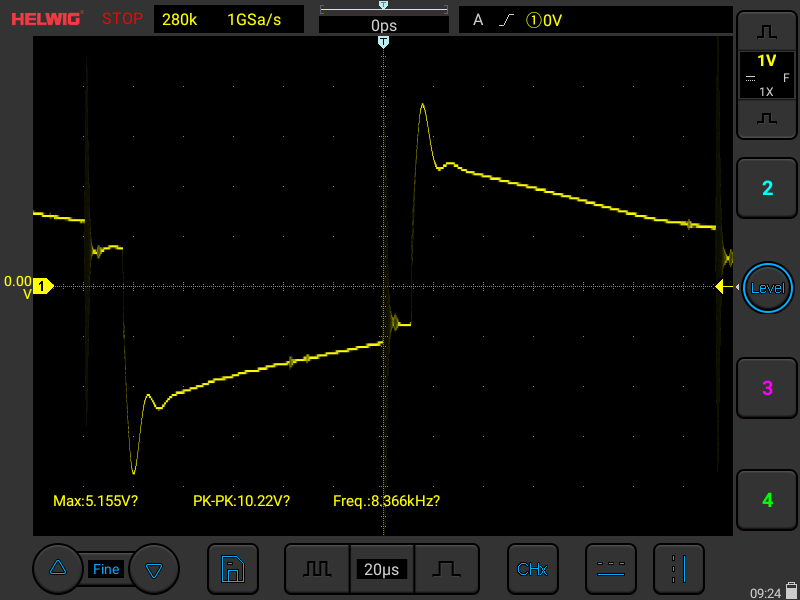Open the CHx channel menu
Viewport: 800px width, 600px height.
pyautogui.click(x=533, y=569)
